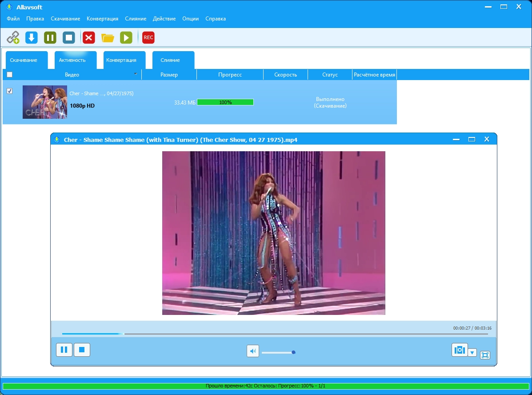Click the 'Выполнено (Скачивание)' status text
The width and height of the screenshot is (532, 395).
pos(330,102)
